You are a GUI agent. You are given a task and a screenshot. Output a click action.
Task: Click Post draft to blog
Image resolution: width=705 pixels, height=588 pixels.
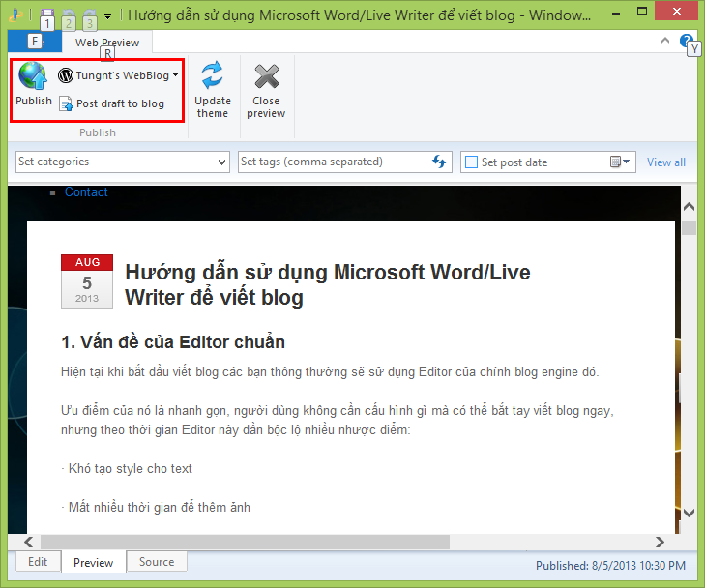click(111, 103)
